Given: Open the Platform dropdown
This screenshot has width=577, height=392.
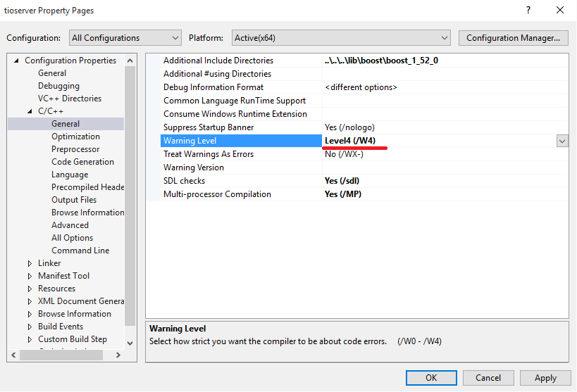Looking at the screenshot, I should click(x=340, y=38).
